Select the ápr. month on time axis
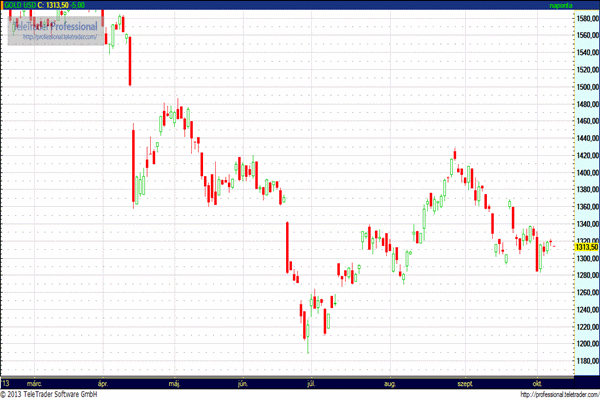 tap(104, 383)
